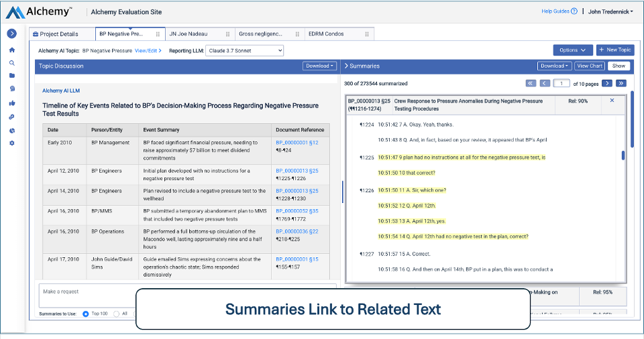The width and height of the screenshot is (644, 339).
Task: Grab the drag handle on BP Negative Pre... tab
Action: pos(158,34)
